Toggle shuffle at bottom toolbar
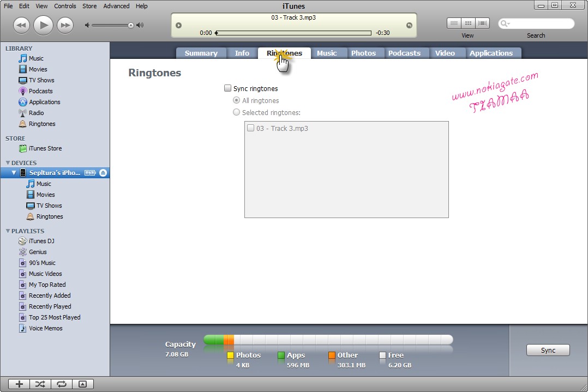Viewport: 588px width, 392px height. click(x=40, y=384)
